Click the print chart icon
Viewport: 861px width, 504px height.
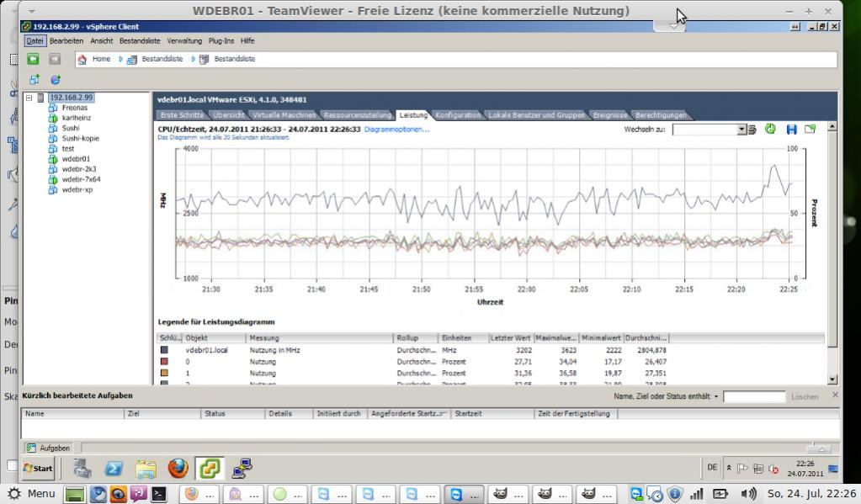point(752,130)
